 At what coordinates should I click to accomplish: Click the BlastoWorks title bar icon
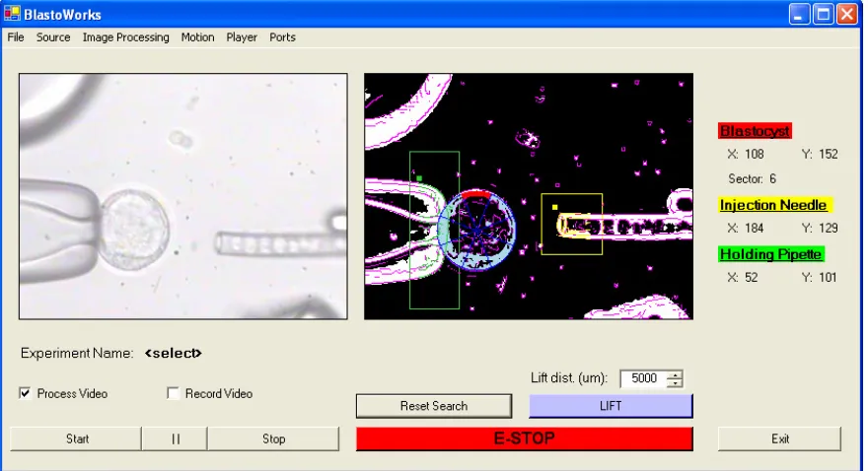12,13
